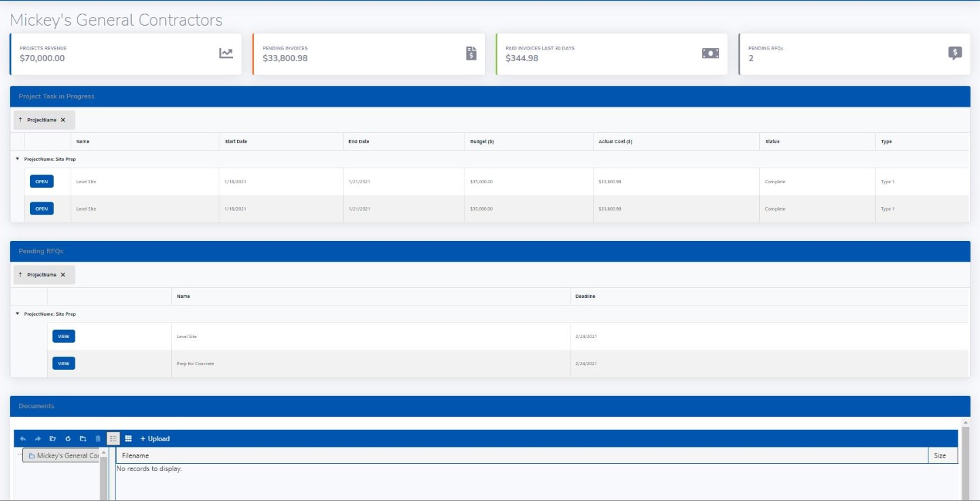Switch Documents to grid thumbnails view

(128, 439)
